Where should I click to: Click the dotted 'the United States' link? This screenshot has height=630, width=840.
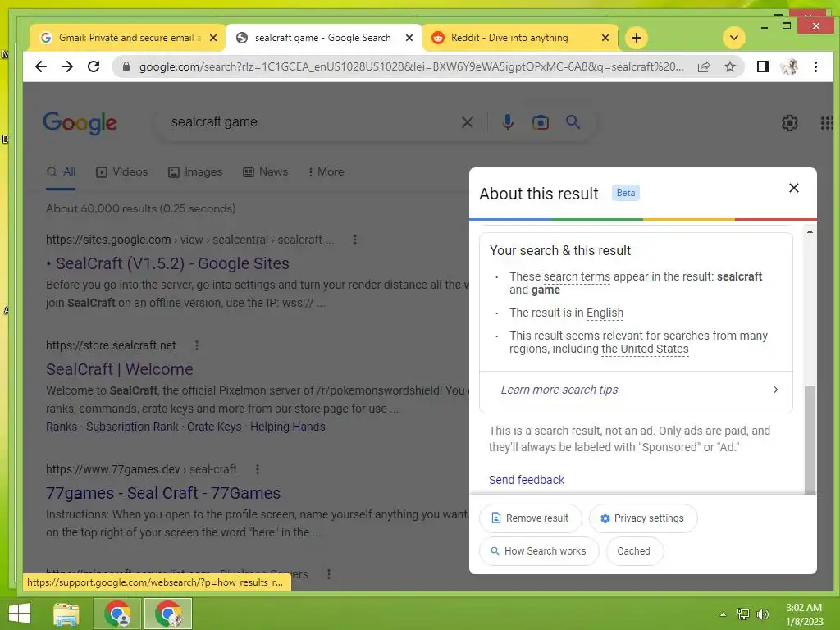[645, 349]
